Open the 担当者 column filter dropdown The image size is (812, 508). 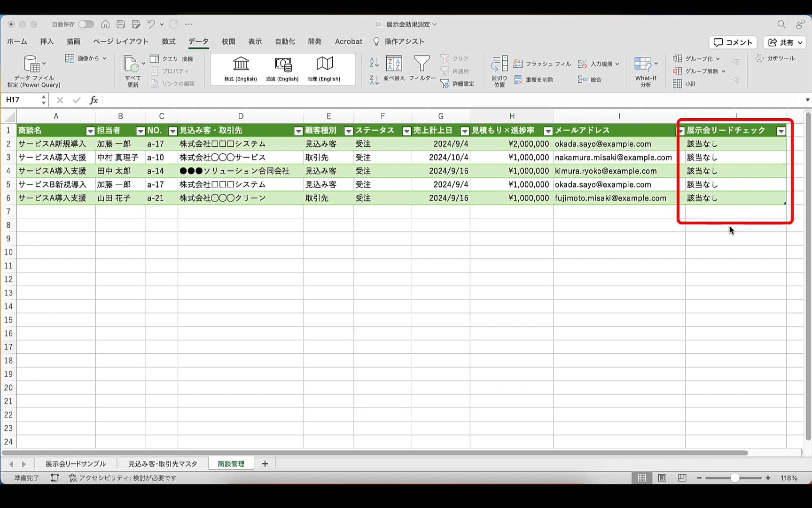point(140,131)
